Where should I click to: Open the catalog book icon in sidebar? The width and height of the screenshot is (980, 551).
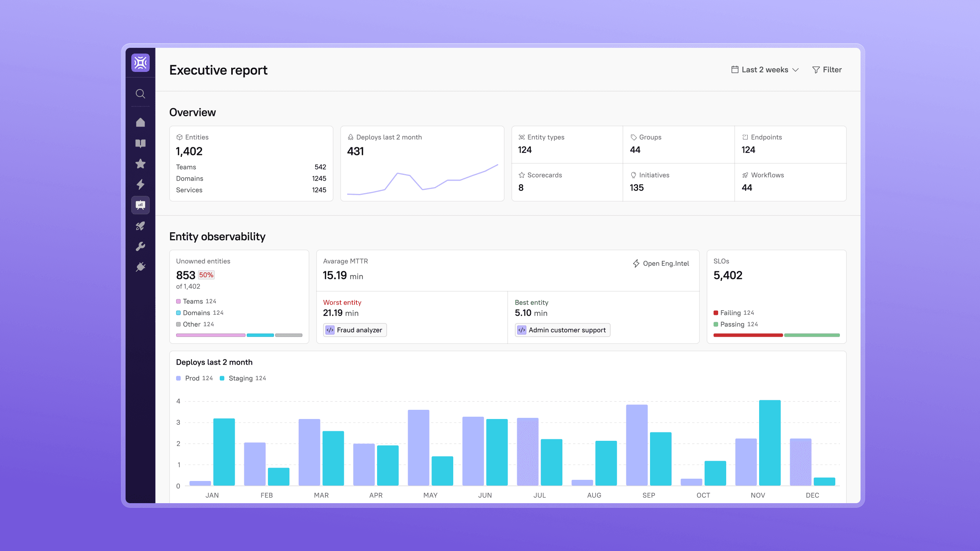(140, 143)
